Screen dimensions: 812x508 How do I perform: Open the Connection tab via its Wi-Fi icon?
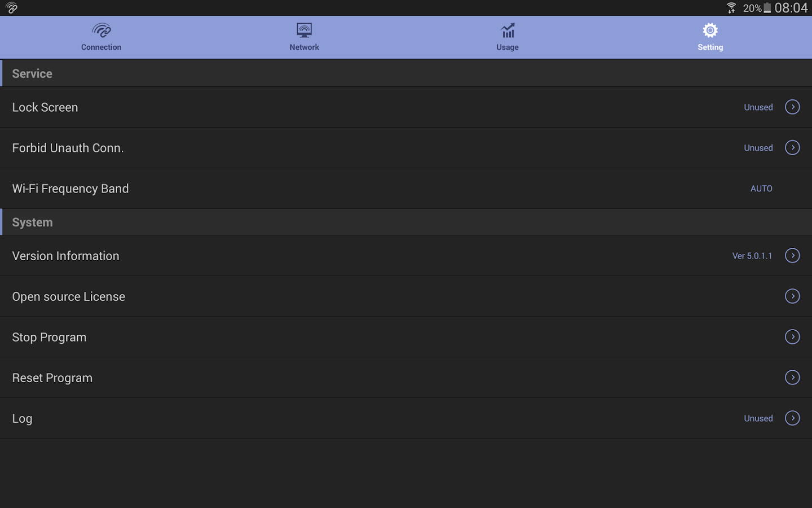(x=101, y=30)
